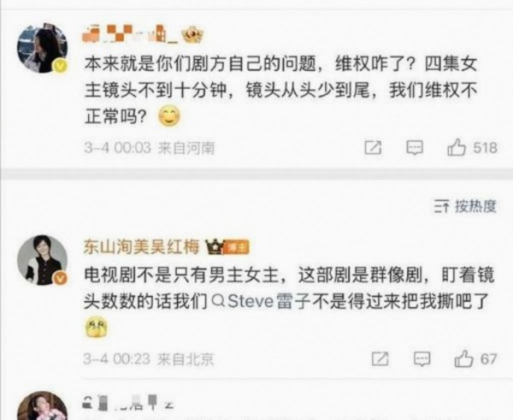The height and width of the screenshot is (420, 513).
Task: Open the third commenter's avatar at bottom
Action: pos(42,405)
